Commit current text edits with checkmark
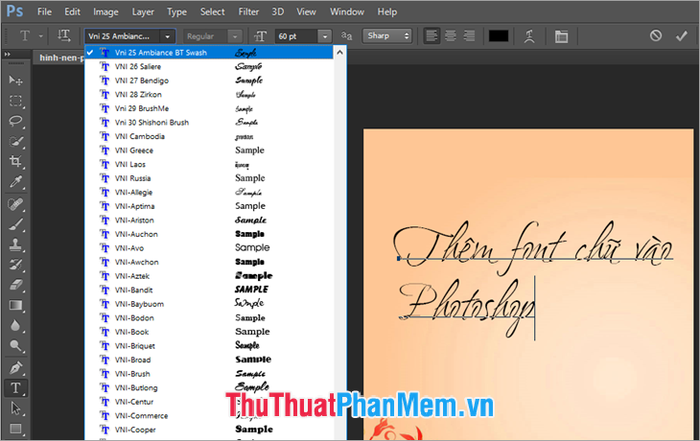This screenshot has height=441, width=700. pos(681,36)
